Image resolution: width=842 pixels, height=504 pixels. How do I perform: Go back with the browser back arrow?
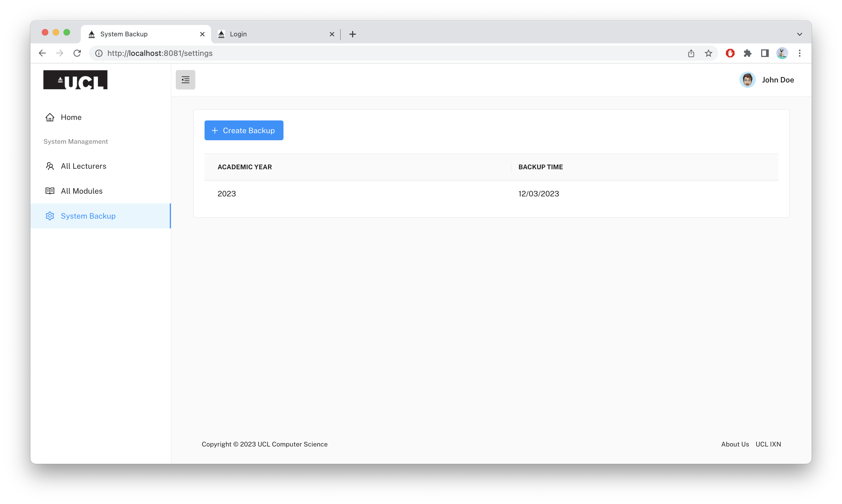(x=42, y=53)
